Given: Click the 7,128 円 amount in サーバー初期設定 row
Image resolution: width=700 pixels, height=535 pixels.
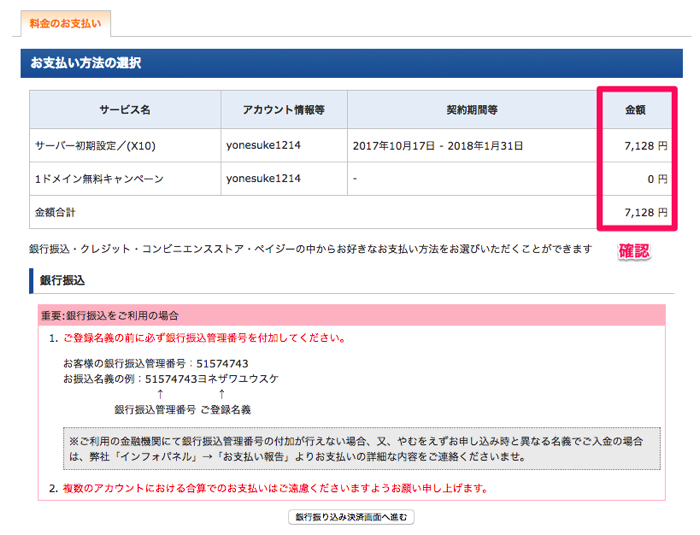Looking at the screenshot, I should click(646, 146).
